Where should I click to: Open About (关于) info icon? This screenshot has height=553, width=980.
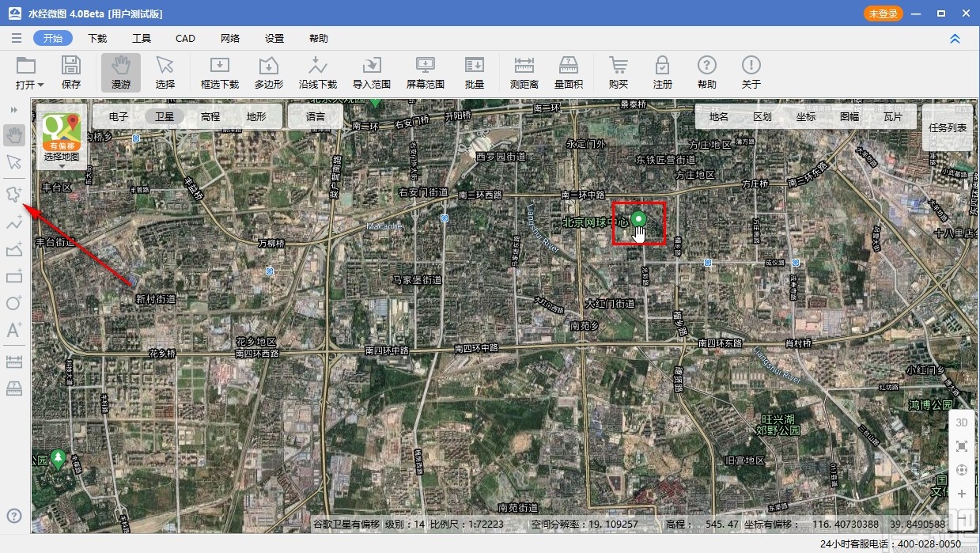[751, 73]
